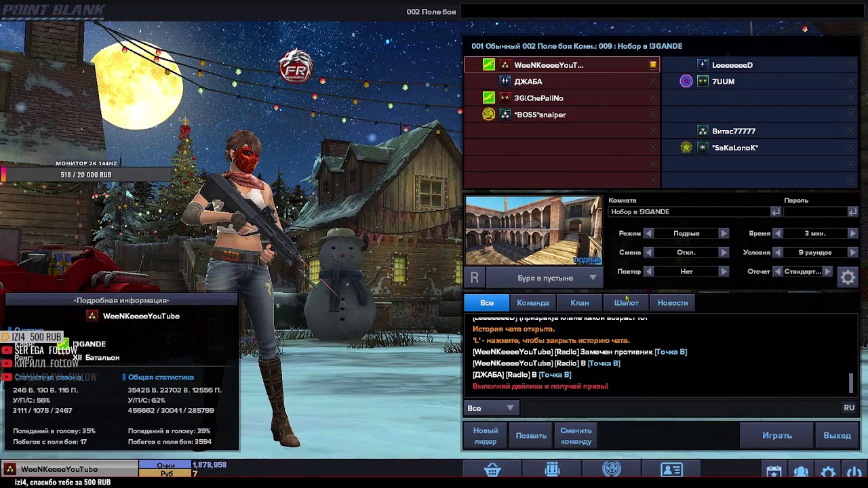The height and width of the screenshot is (488, 868).
Task: Toggle the slot lock X for 3GIChePaiINo
Action: (x=653, y=98)
